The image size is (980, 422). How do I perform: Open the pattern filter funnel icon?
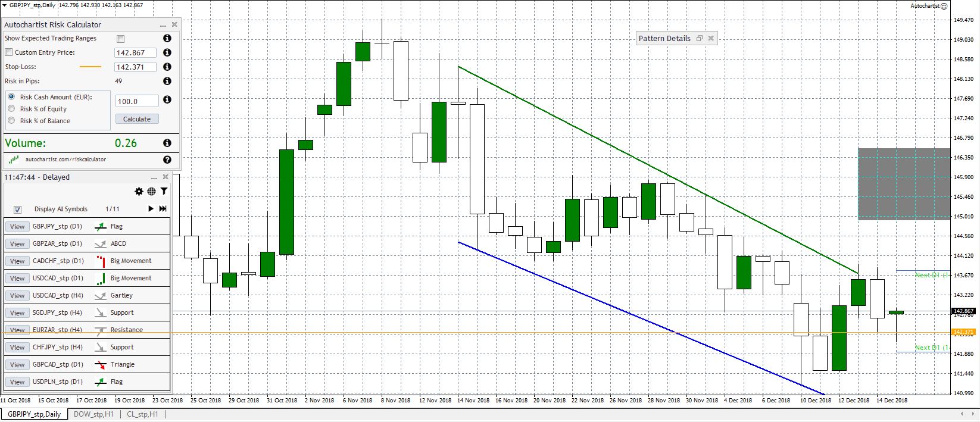coord(164,191)
